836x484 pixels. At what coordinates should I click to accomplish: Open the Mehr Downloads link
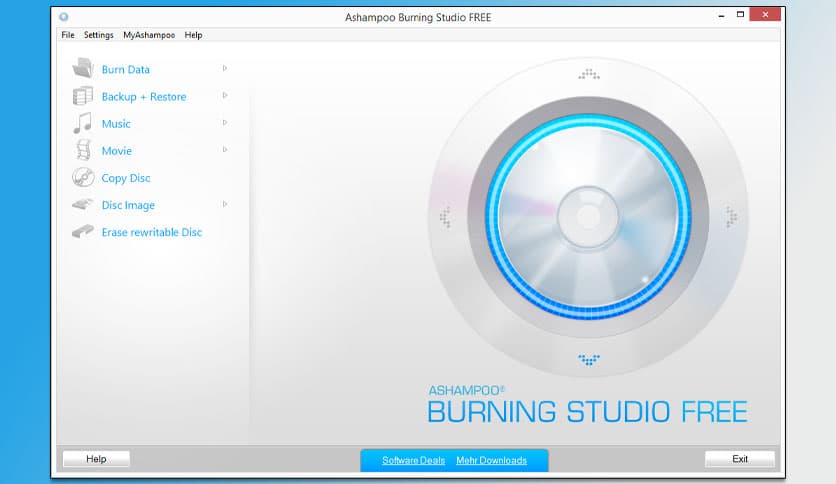point(490,460)
